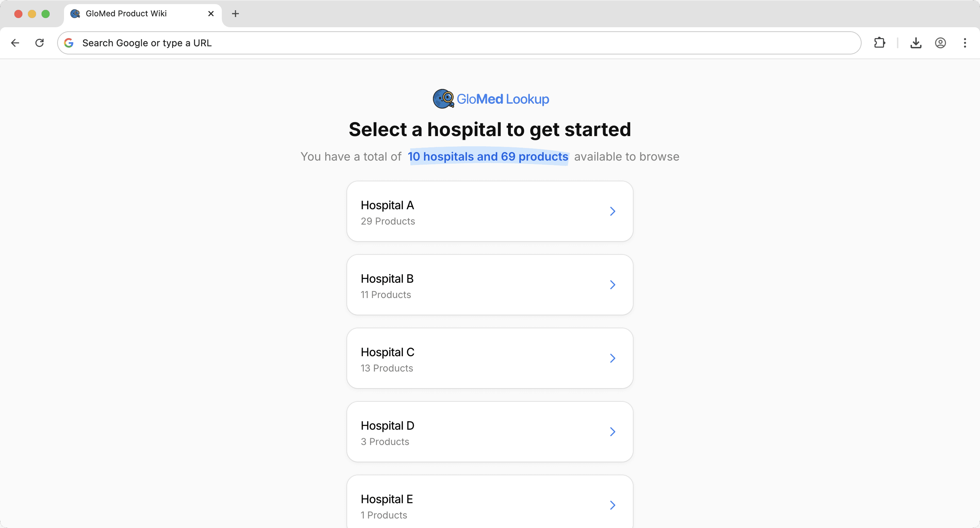
Task: Expand Hospital B with its chevron
Action: coord(612,284)
